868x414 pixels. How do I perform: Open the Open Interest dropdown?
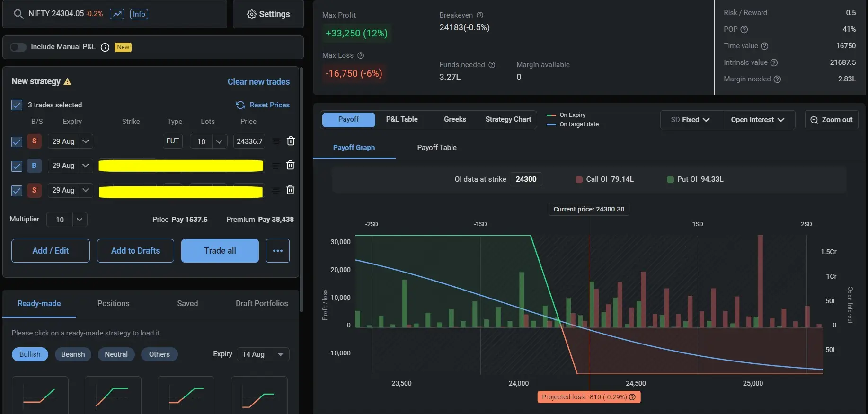point(757,120)
